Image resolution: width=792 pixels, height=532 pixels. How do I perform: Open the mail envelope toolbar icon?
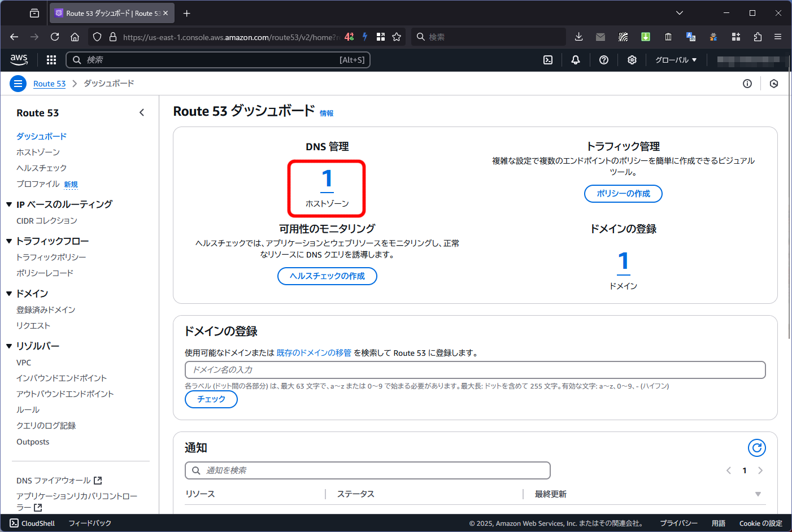point(600,37)
